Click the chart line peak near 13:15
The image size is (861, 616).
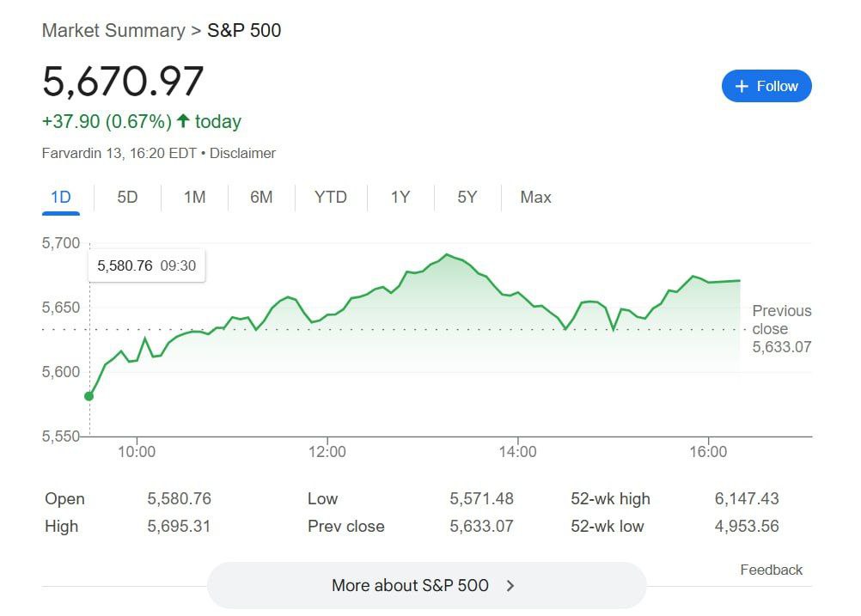447,254
